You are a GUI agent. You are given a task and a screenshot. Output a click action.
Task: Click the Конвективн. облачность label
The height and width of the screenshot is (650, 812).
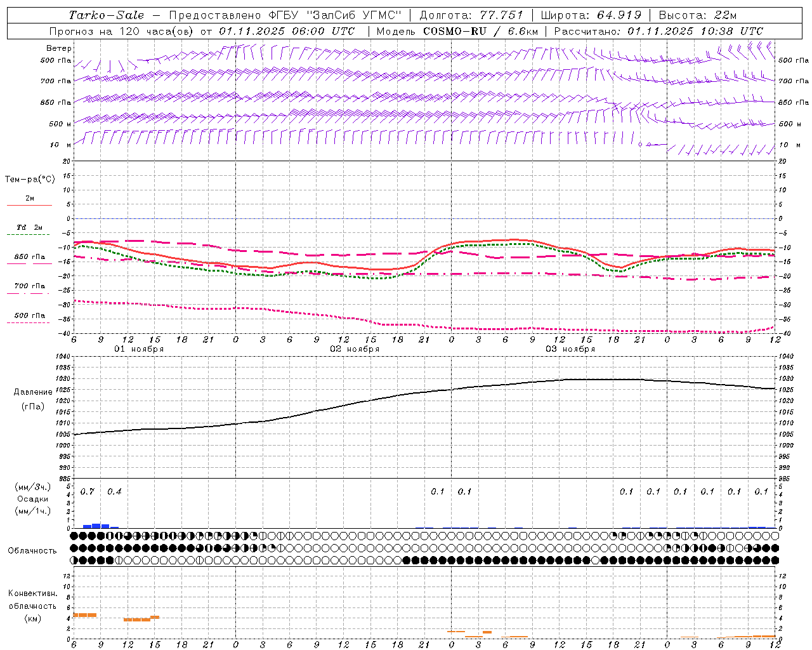pos(32,600)
